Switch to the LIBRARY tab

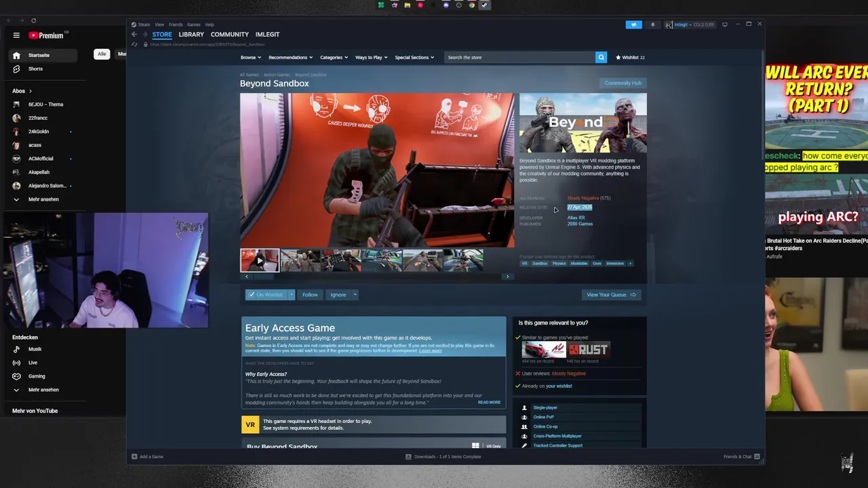[191, 35]
